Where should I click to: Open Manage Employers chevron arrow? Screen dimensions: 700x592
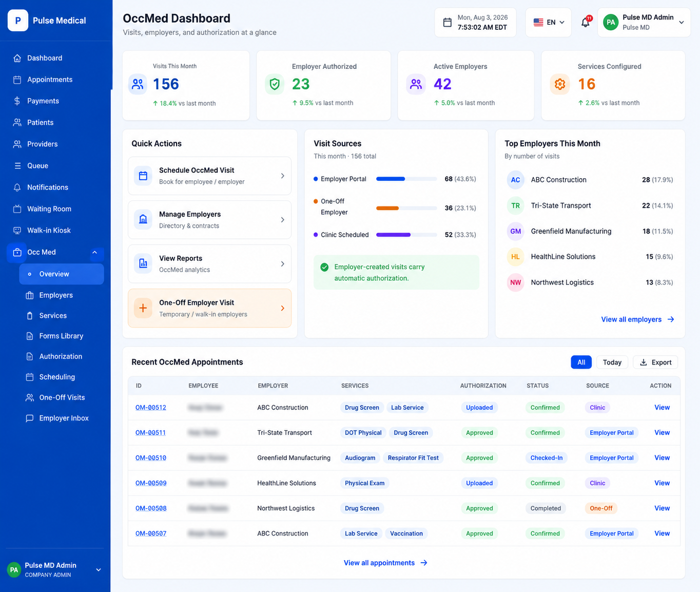coord(283,220)
